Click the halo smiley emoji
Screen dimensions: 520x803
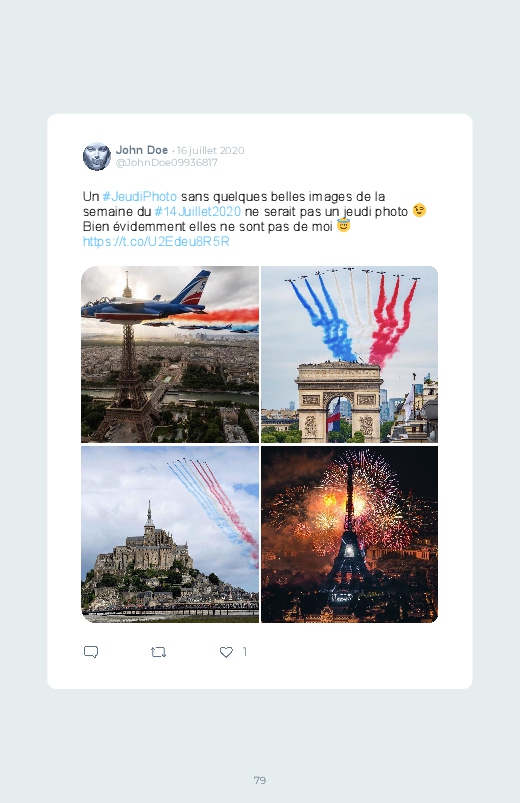343,225
